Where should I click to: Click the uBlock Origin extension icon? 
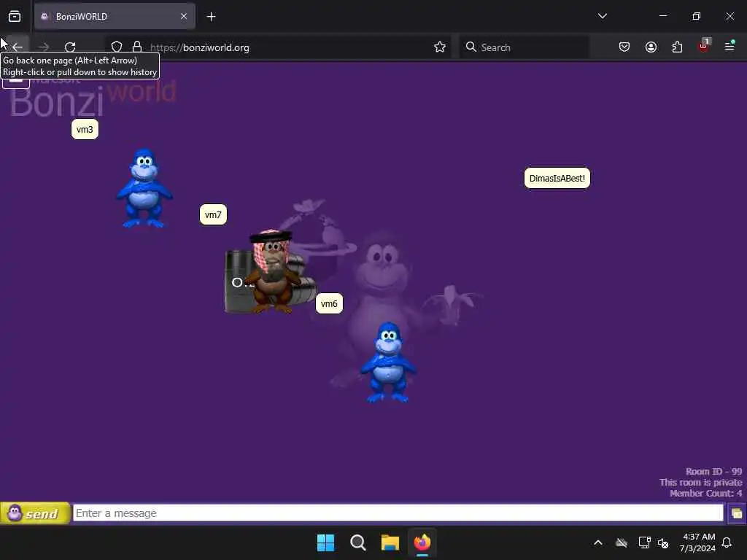704,46
